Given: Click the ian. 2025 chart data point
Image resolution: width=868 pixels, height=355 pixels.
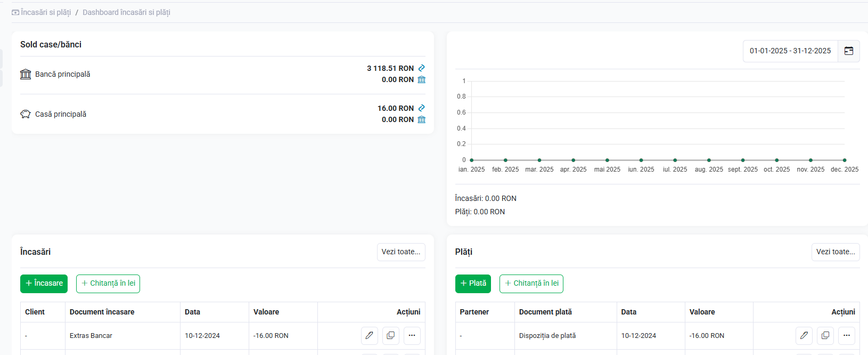Looking at the screenshot, I should 472,160.
